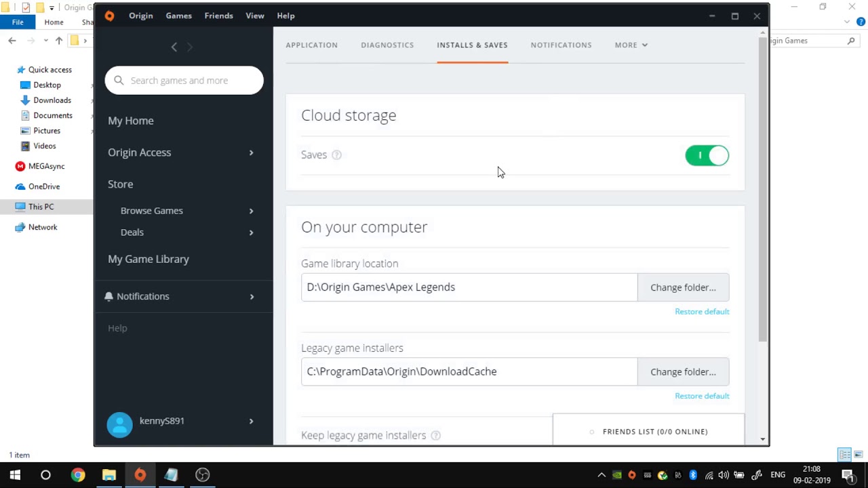
Task: Click the back navigation arrow in sidebar
Action: [174, 47]
